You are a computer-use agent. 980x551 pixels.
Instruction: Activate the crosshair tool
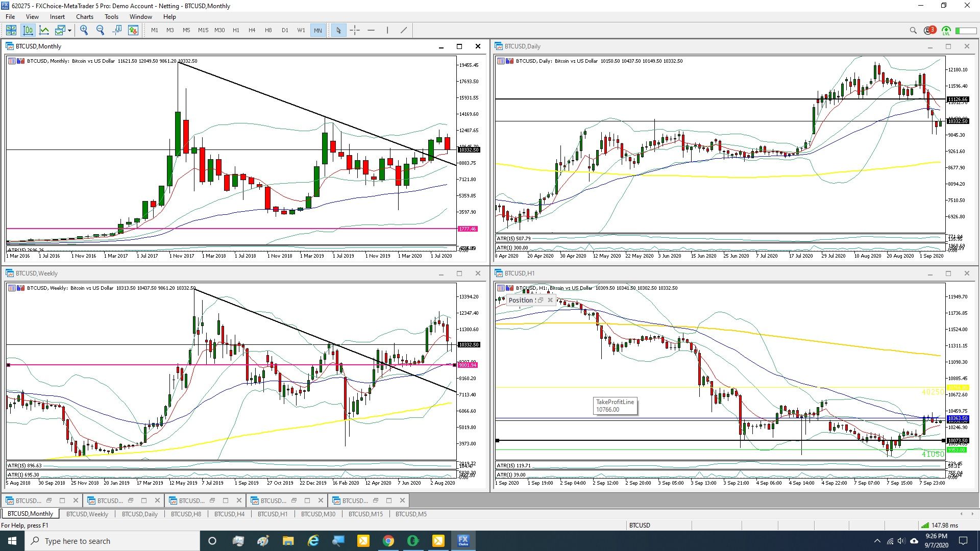(355, 30)
